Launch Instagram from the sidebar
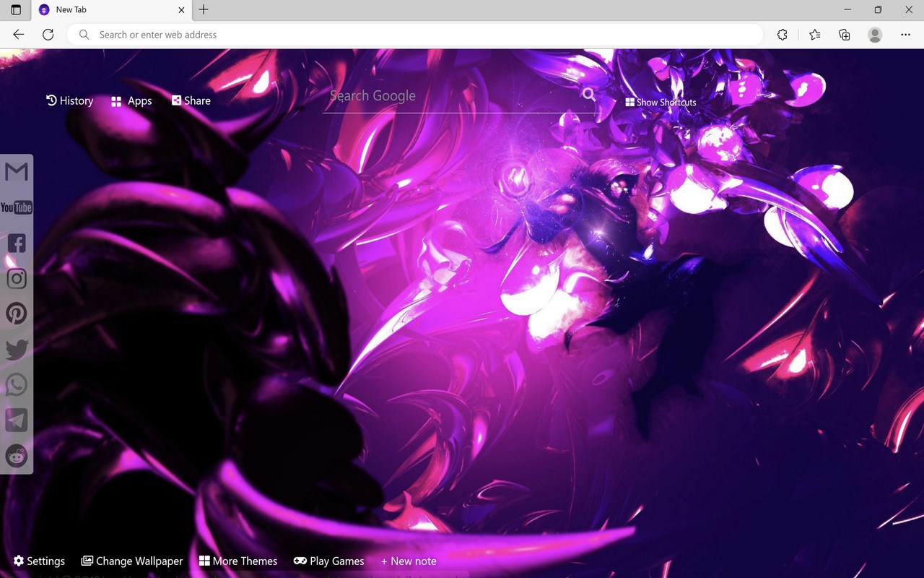Screen dimensions: 924x578 16,278
